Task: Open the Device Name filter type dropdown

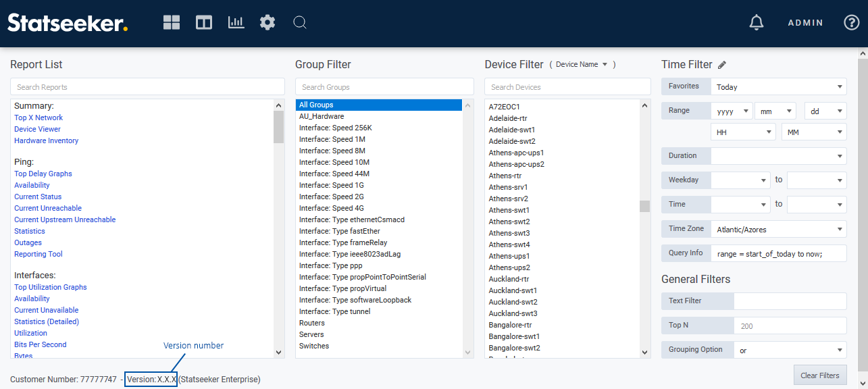Action: (x=582, y=65)
